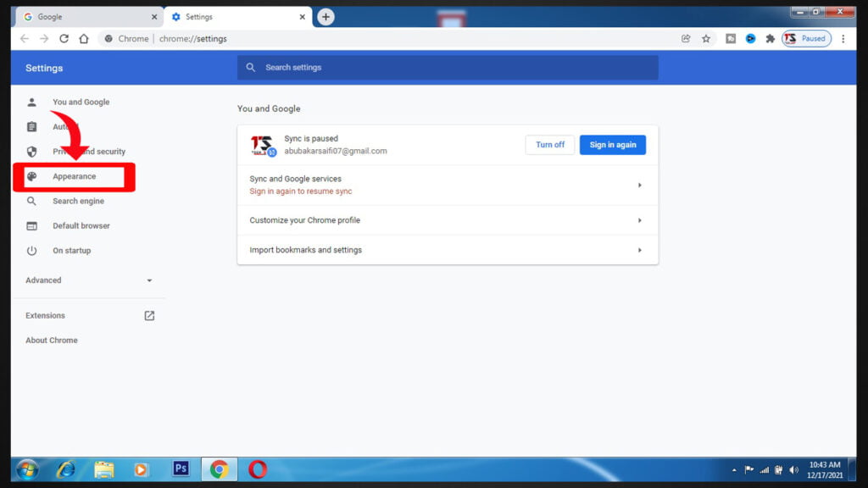Open media player from taskbar
This screenshot has height=488, width=868.
click(141, 469)
